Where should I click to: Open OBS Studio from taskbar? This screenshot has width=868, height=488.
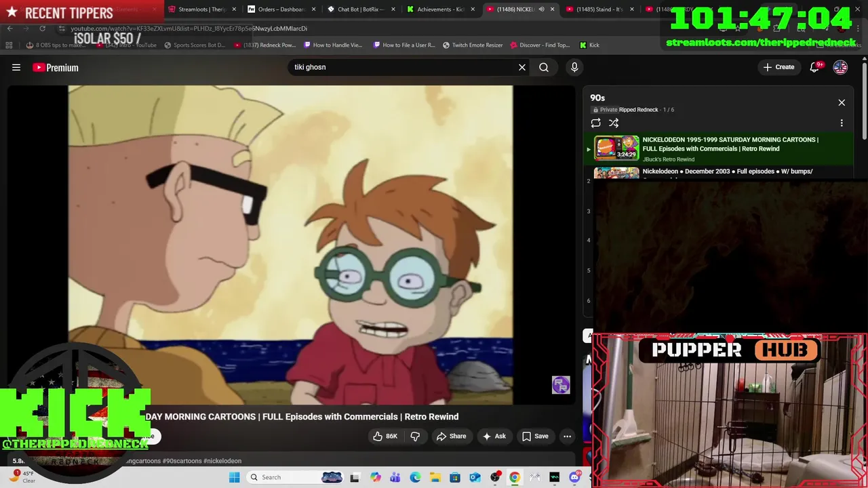[495, 477]
